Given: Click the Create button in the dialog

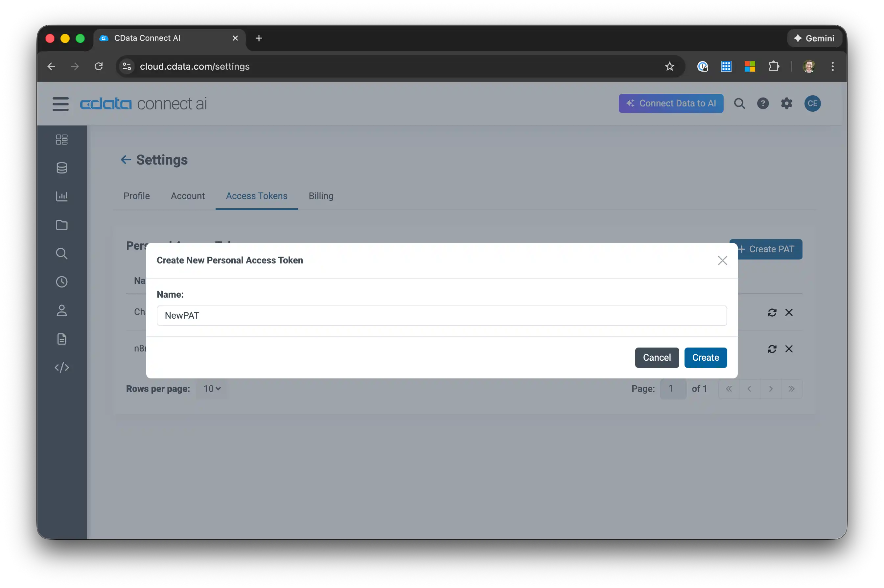Looking at the screenshot, I should (705, 357).
